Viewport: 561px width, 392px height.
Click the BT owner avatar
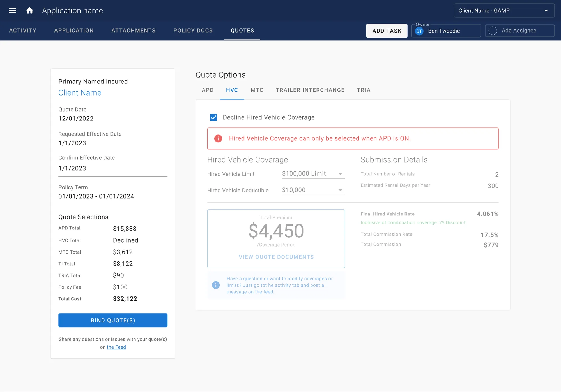coord(419,31)
